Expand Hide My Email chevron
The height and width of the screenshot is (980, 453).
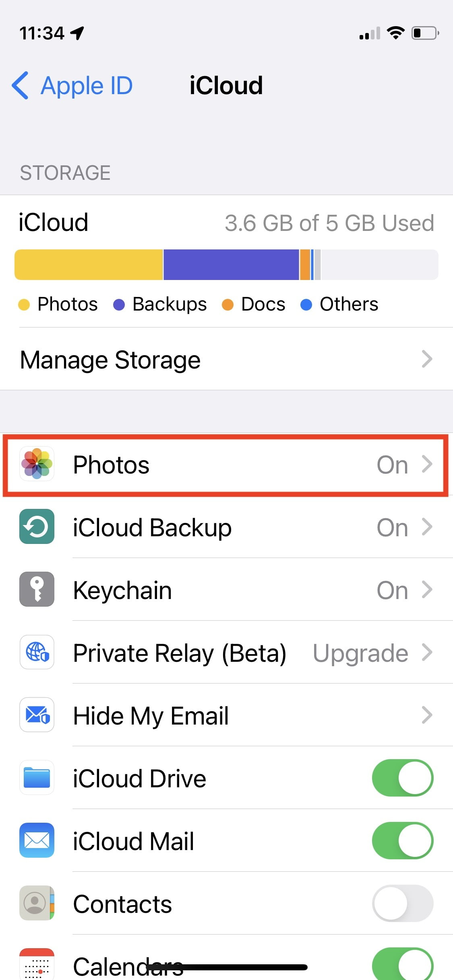coord(427,715)
